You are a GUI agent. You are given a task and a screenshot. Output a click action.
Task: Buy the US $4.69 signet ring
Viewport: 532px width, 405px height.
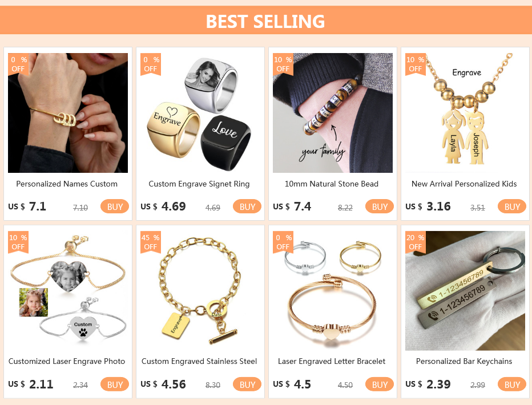pos(247,206)
